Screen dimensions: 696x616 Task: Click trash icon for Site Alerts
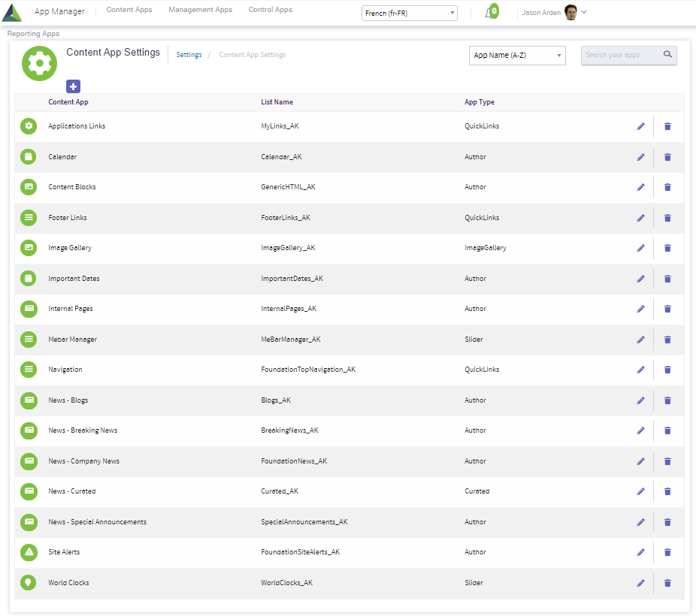[x=667, y=552]
